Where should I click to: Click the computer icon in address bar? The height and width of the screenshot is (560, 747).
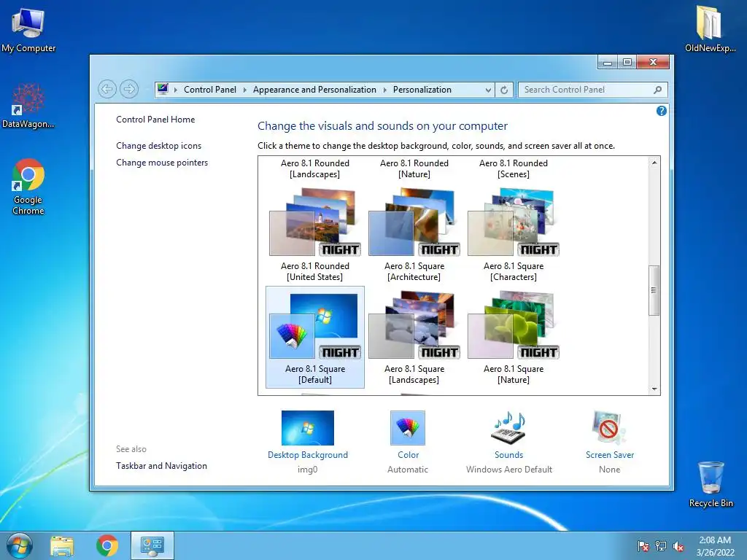point(163,89)
